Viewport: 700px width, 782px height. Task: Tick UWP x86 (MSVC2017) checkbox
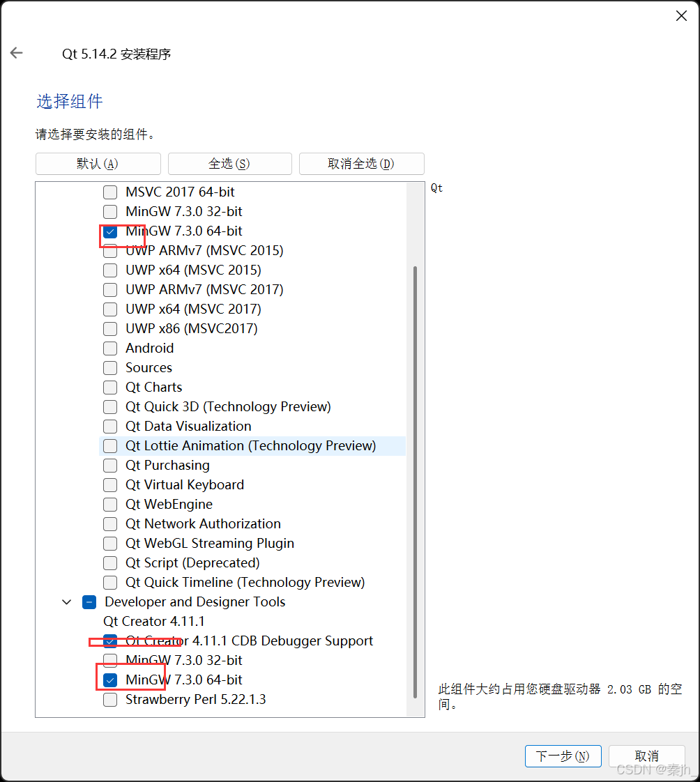coord(109,329)
